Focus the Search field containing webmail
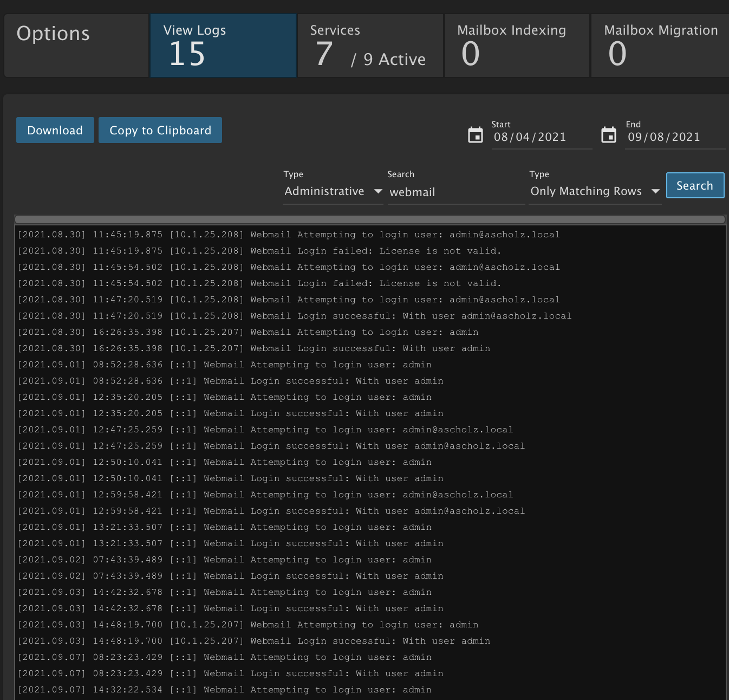Viewport: 729px width, 700px height. [x=455, y=192]
